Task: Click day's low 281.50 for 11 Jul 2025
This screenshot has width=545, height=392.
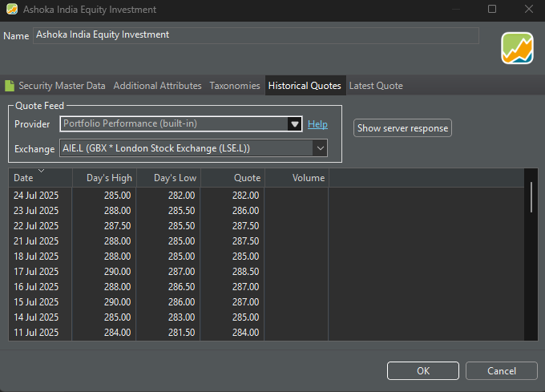Action: coord(181,333)
